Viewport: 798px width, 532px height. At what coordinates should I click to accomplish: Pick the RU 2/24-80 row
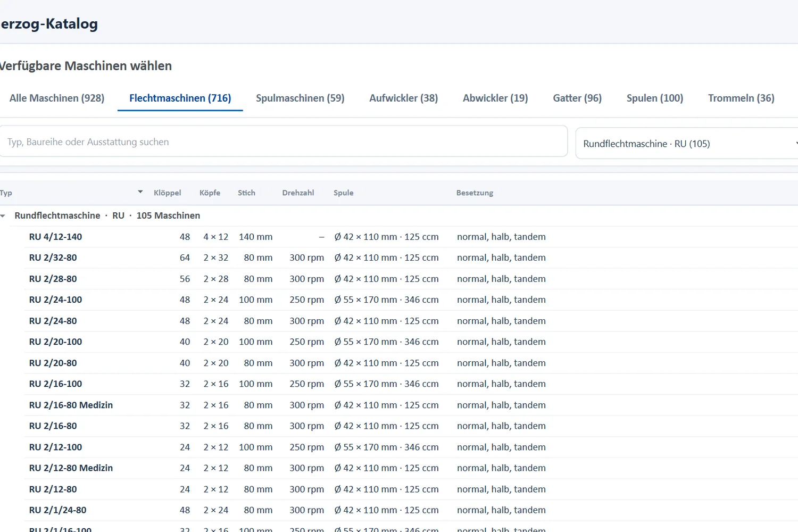(x=411, y=321)
